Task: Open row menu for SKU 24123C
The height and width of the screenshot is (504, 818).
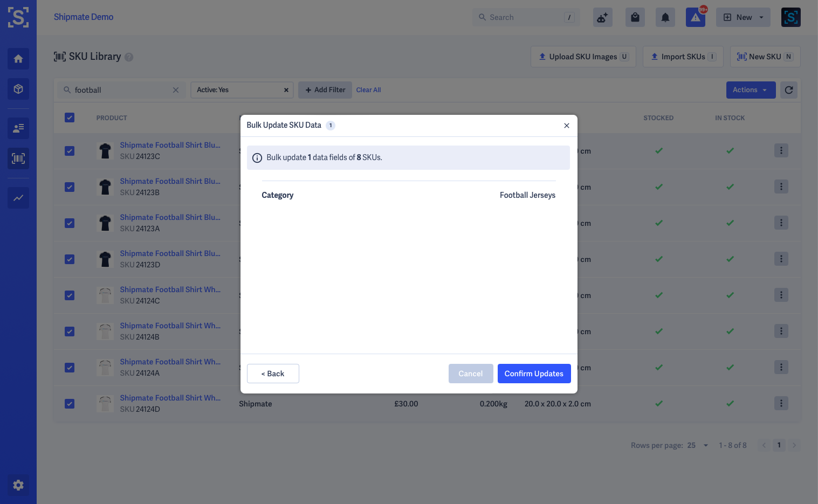Action: [x=781, y=150]
